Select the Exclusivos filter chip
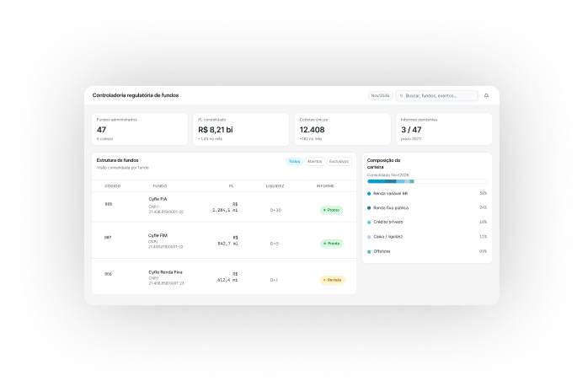 (339, 161)
